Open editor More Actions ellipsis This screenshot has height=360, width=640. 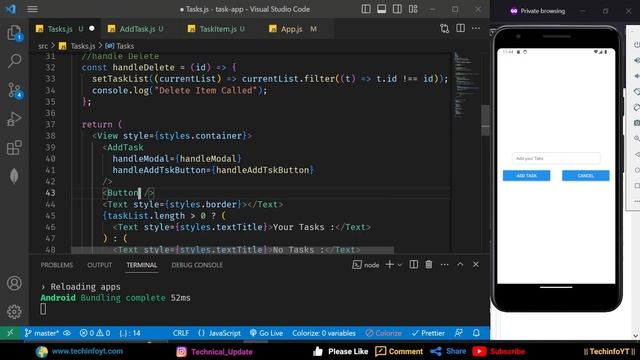(x=476, y=28)
